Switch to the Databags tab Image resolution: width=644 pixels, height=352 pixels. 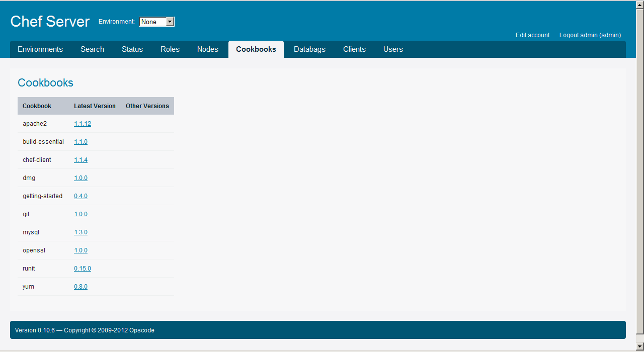click(309, 49)
